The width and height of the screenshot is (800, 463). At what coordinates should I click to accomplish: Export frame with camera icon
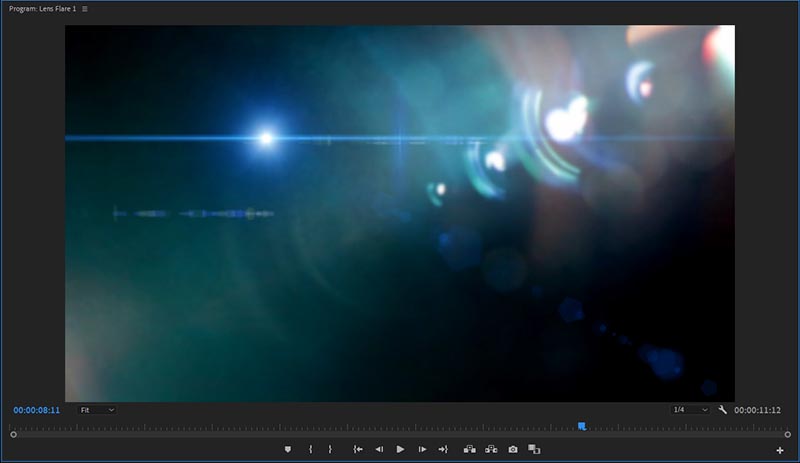click(x=513, y=449)
